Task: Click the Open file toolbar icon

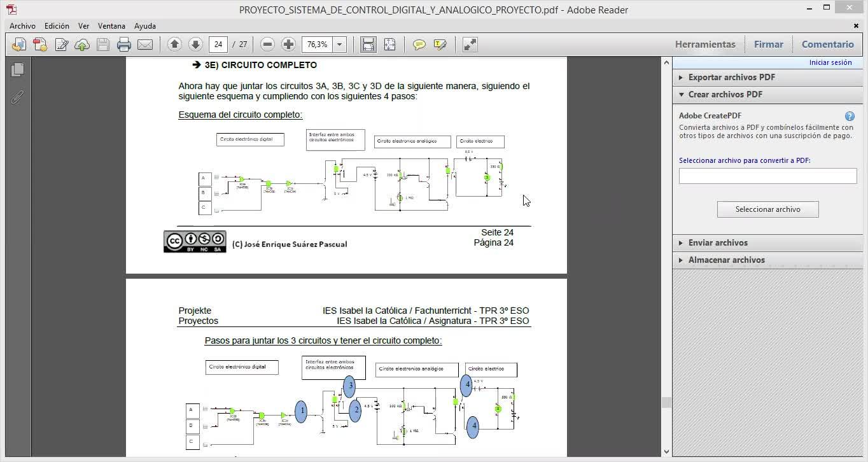Action: (19, 45)
